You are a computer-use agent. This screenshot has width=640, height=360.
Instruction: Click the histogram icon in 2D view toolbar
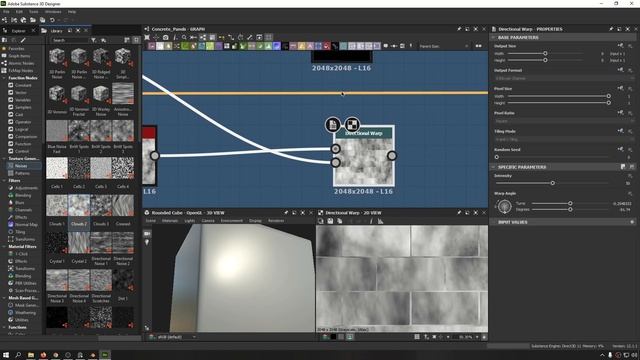[x=380, y=221]
